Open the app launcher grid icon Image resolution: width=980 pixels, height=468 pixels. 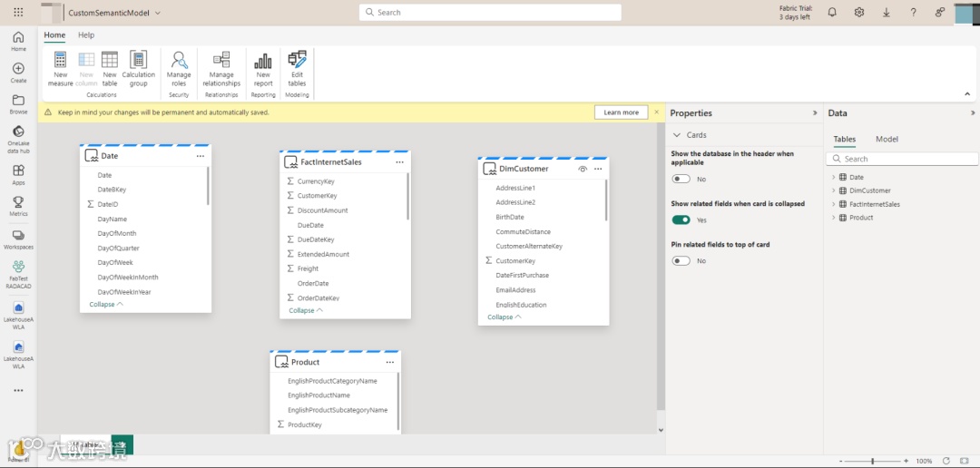pos(18,13)
